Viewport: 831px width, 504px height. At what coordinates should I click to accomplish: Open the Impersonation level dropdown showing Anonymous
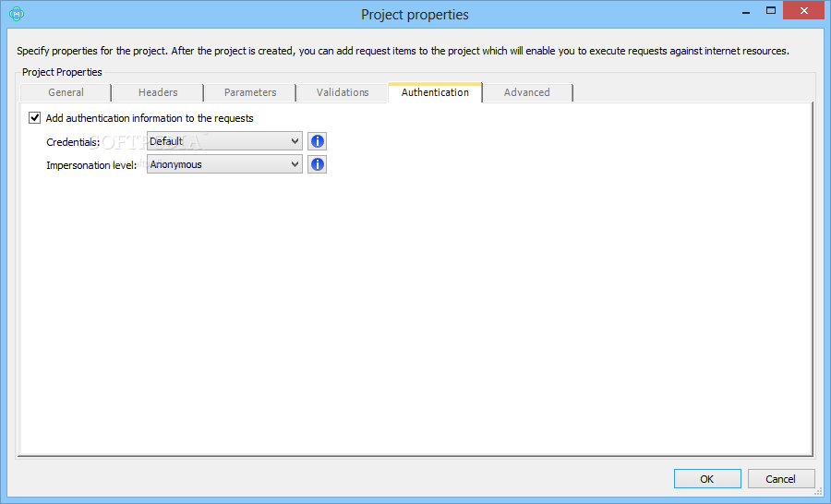224,164
